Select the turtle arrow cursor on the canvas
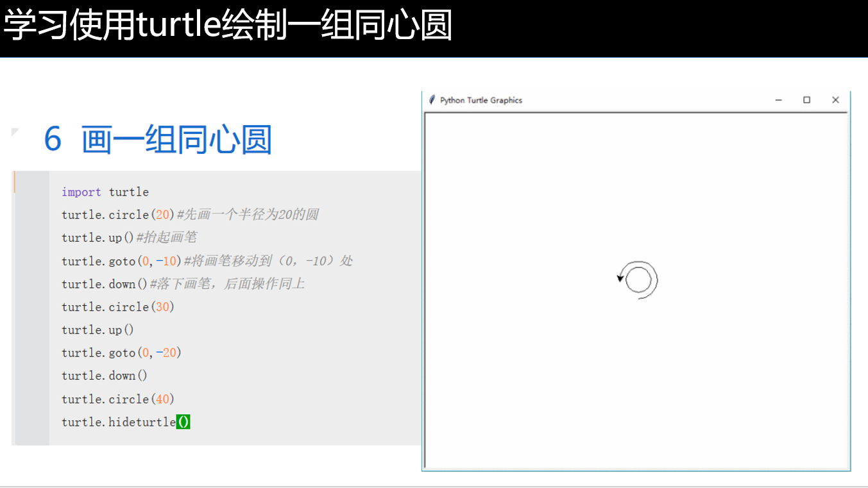This screenshot has width=868, height=488. 620,278
